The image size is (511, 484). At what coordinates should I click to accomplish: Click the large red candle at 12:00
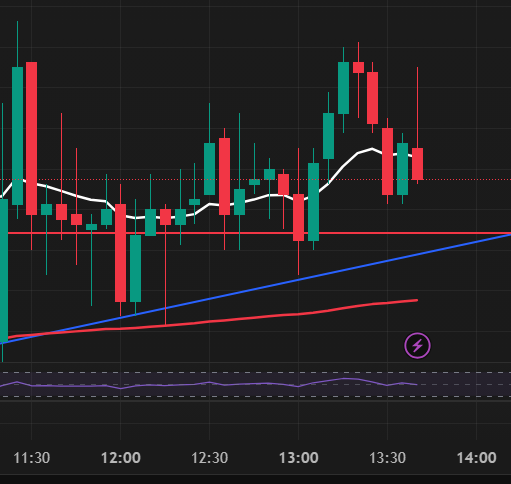120,253
